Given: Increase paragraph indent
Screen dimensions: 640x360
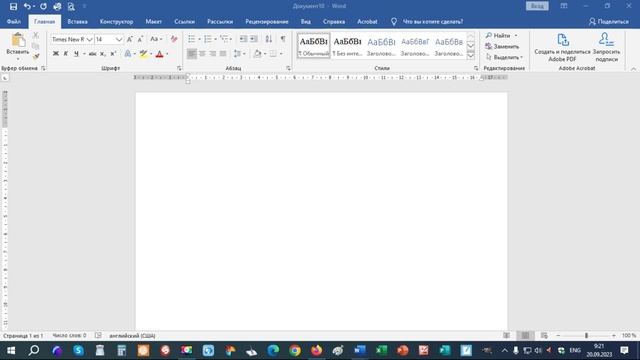Looking at the screenshot, I should click(254, 39).
